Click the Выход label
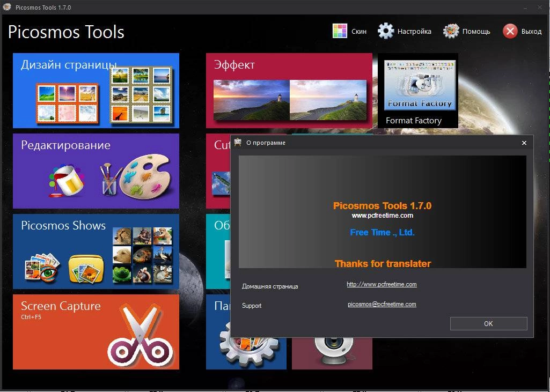Viewport: 550px width, 392px height. click(531, 32)
